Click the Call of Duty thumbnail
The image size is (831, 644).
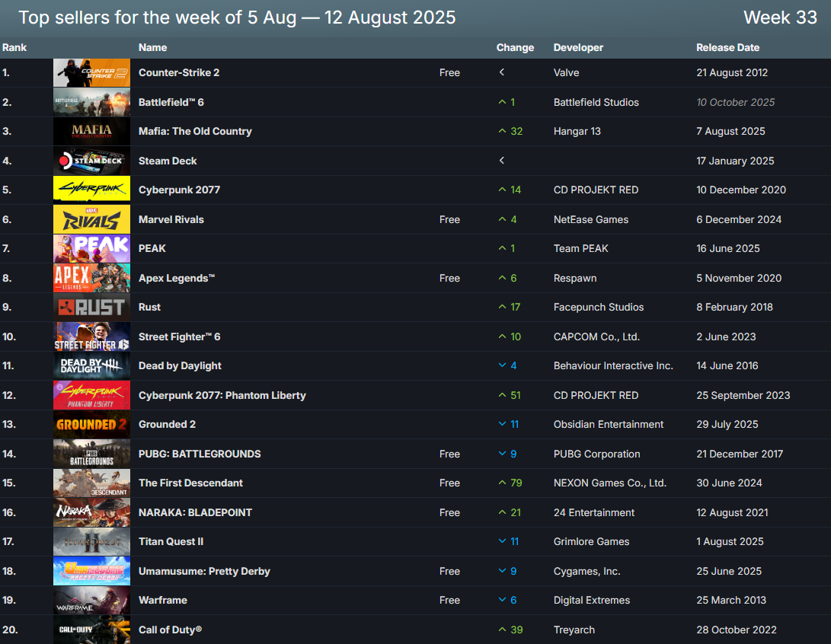click(91, 630)
